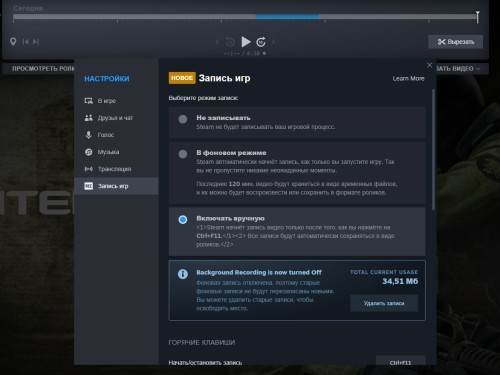Select Не записывать radio option
Screen dimensions: 500x375
pos(183,119)
